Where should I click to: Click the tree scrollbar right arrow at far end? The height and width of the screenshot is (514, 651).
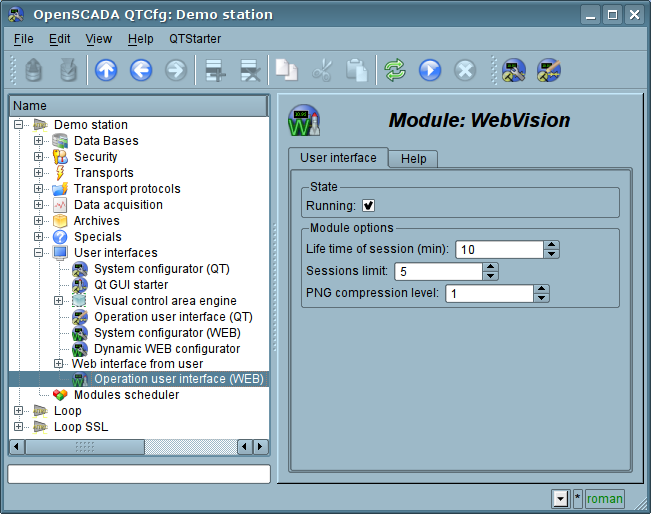(x=260, y=447)
